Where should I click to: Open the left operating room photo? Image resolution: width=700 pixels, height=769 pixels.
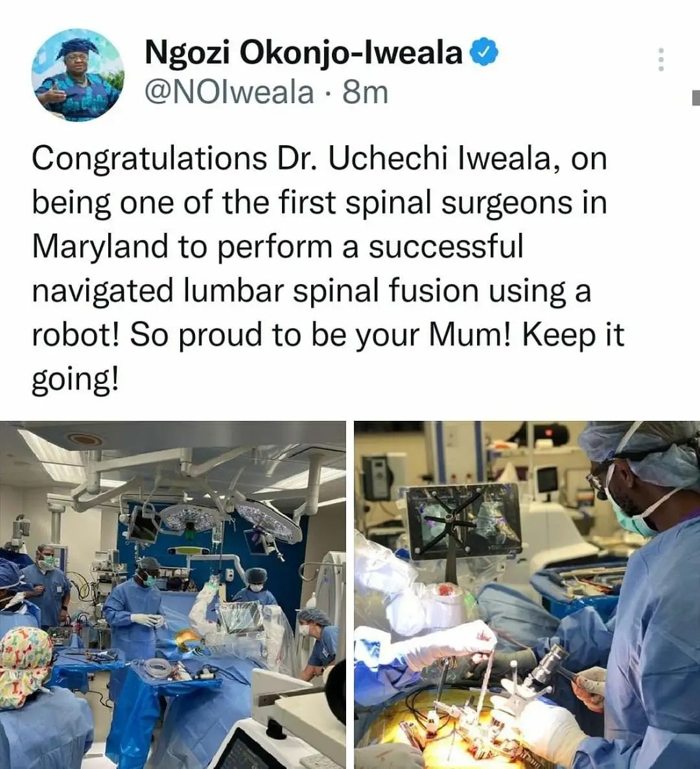172,595
